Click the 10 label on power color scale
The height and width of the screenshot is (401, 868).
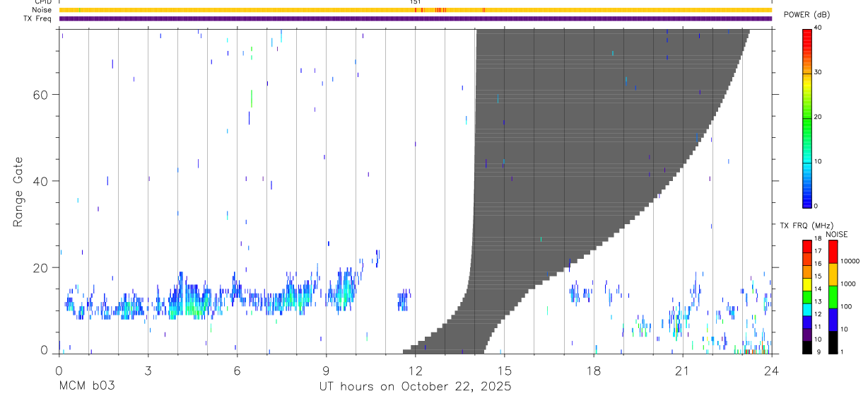(819, 161)
